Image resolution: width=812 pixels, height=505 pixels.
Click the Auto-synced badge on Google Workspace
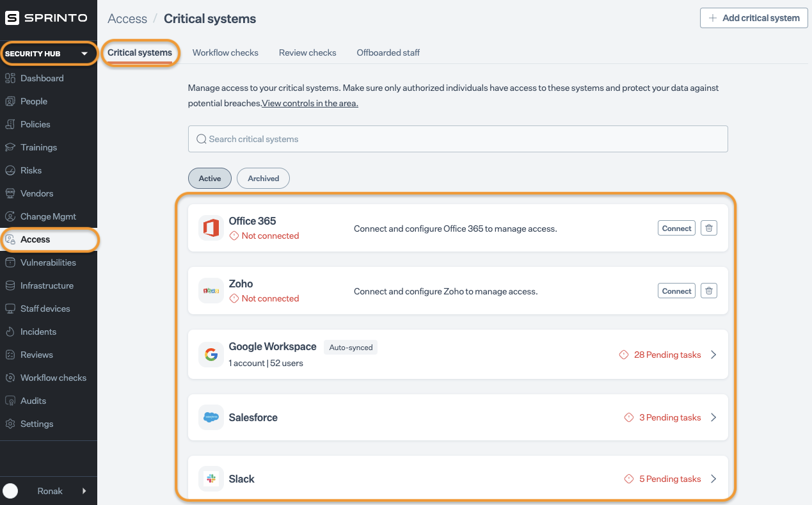tap(351, 348)
